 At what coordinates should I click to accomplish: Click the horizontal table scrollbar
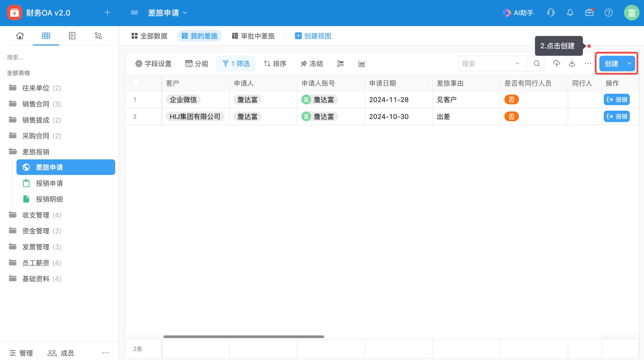(x=244, y=337)
